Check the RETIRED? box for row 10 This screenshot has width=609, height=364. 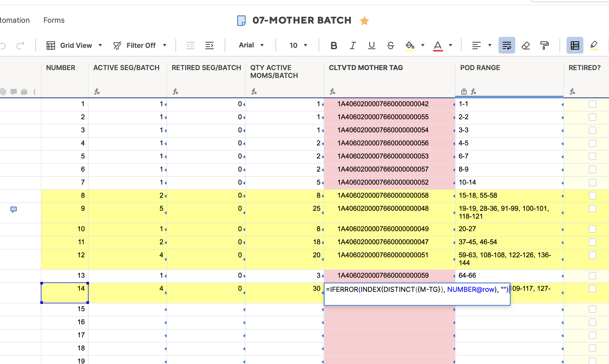coord(593,229)
